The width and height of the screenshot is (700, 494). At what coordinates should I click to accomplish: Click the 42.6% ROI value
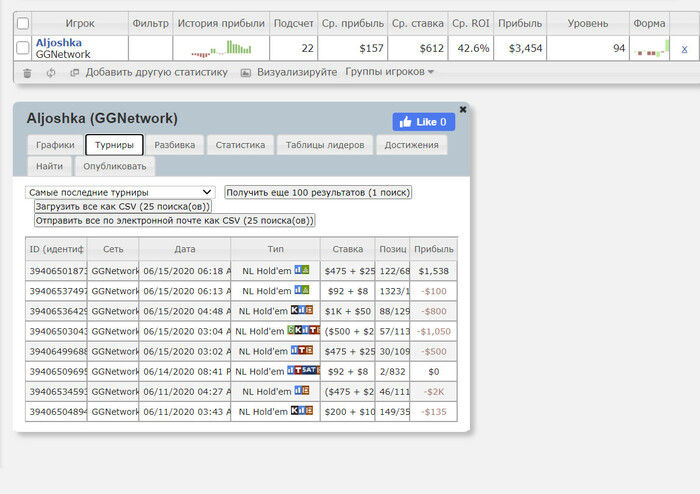point(473,48)
